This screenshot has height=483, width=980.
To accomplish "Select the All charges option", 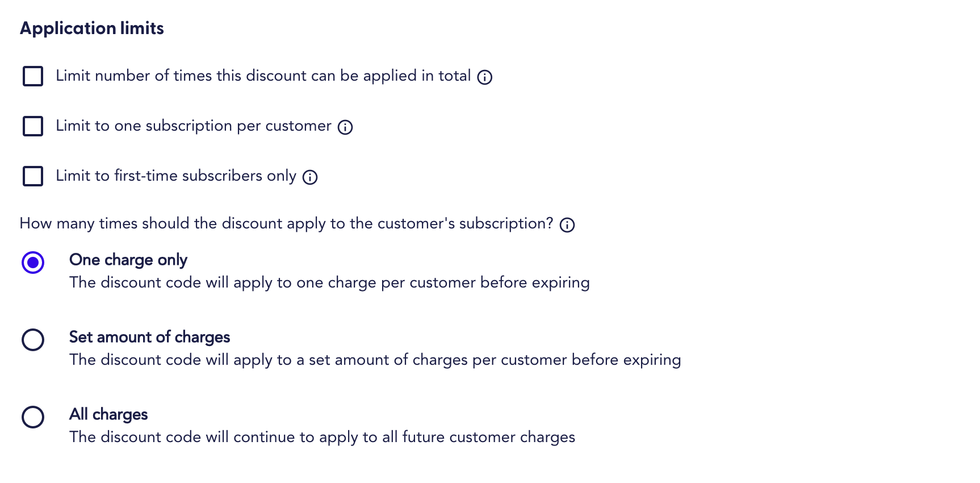I will pos(33,417).
